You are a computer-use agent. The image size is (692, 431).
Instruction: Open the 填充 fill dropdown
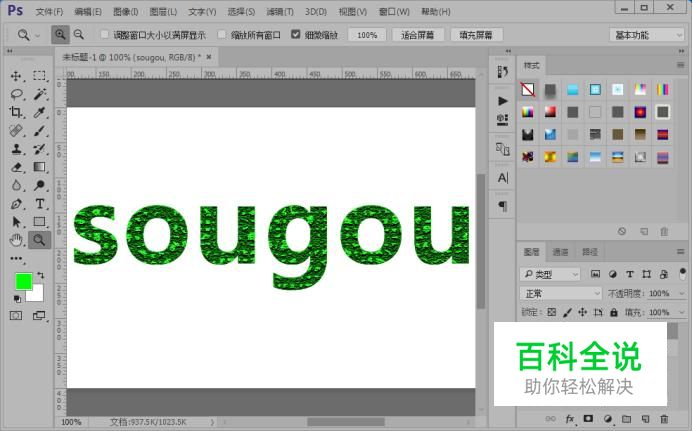(x=681, y=312)
